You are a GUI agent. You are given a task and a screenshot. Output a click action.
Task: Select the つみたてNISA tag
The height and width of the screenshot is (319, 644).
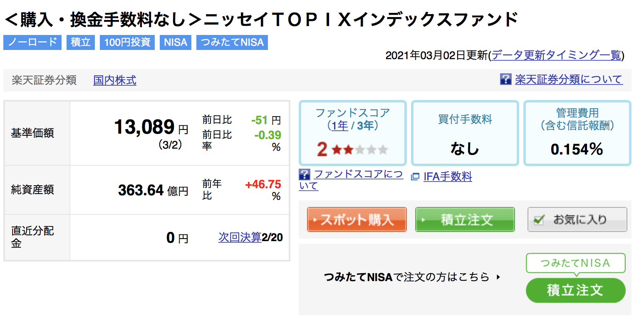click(x=232, y=42)
